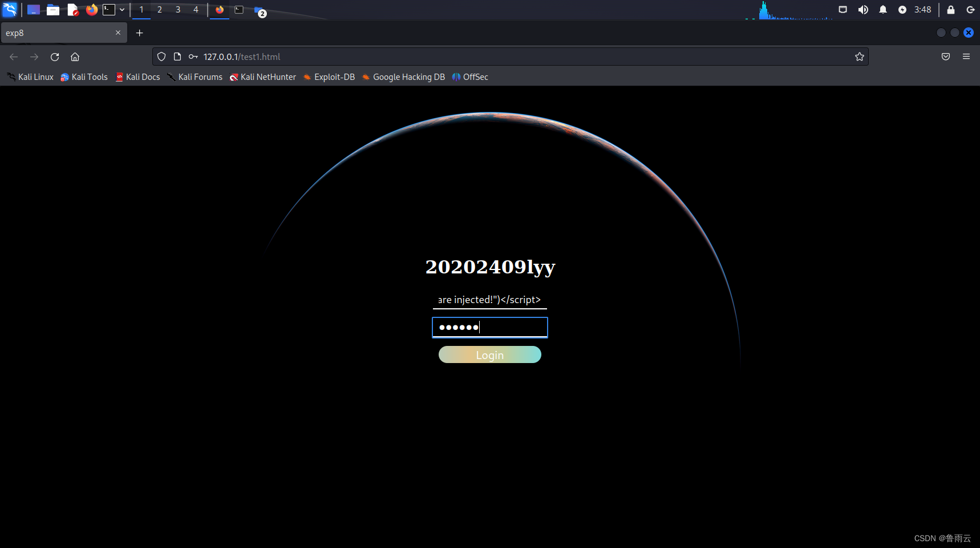Minimize the Firefox window
Screen dimensions: 980x548
[x=941, y=33]
